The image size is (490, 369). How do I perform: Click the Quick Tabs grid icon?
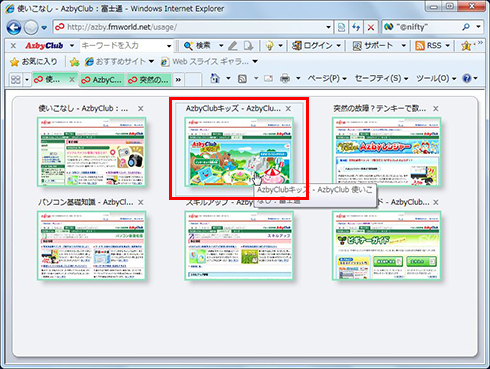pyautogui.click(x=16, y=79)
